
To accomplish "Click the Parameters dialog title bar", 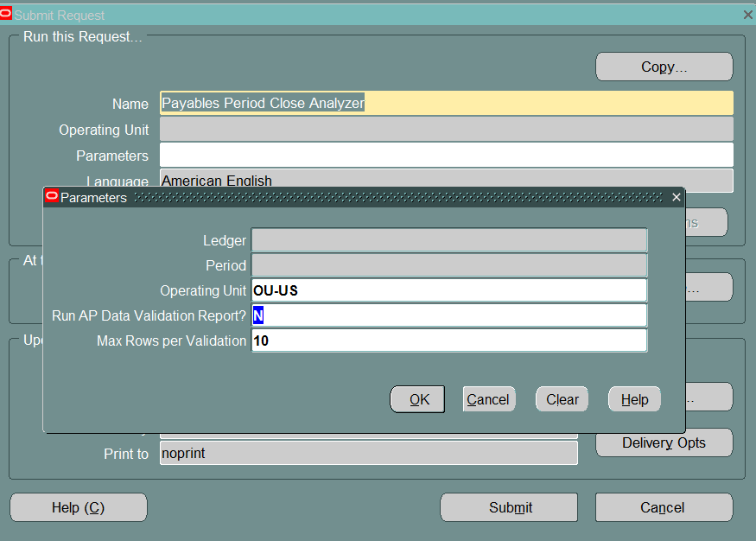I will 364,197.
